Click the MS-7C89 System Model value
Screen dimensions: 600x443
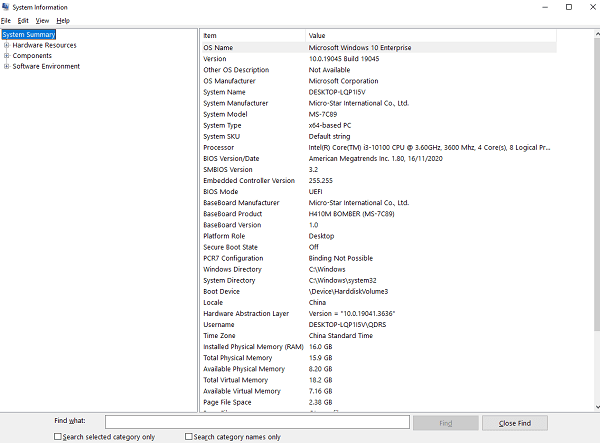point(323,114)
